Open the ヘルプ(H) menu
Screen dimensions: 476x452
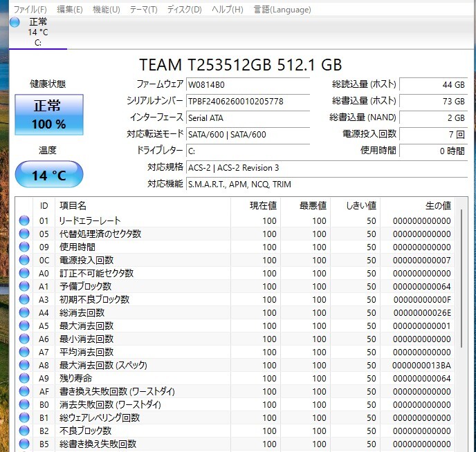pos(227,10)
